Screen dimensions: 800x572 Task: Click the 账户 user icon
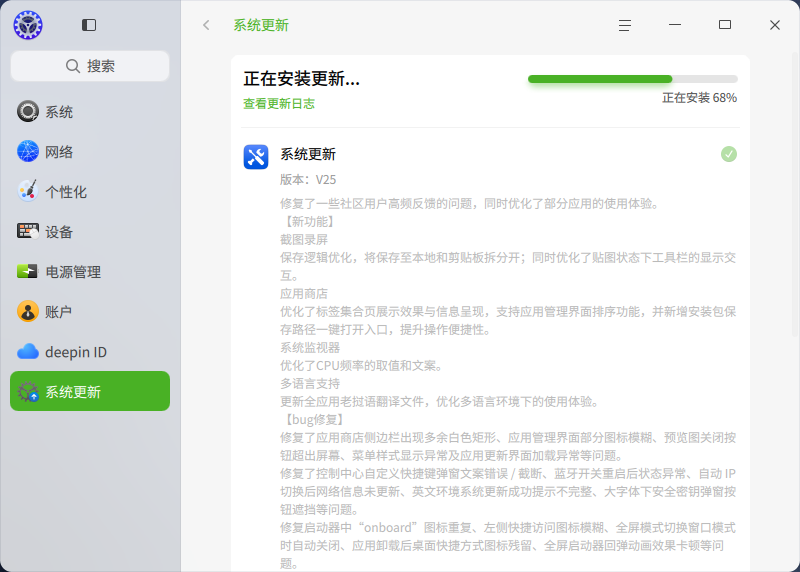[28, 311]
